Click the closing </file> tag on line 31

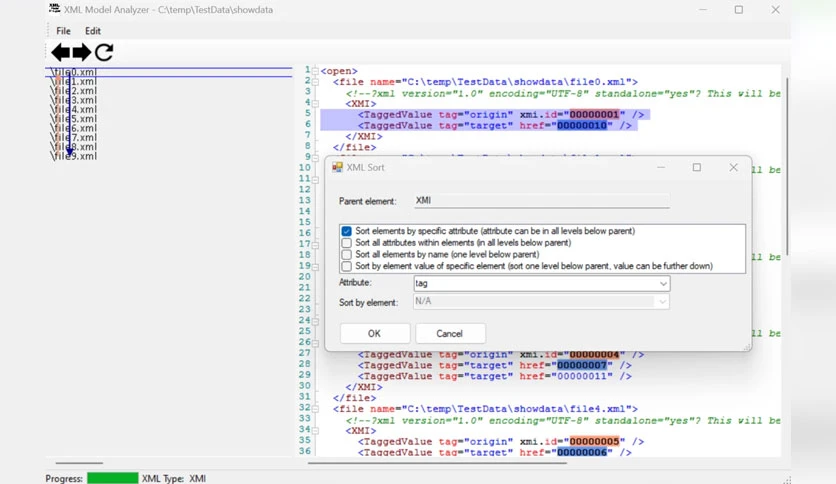(x=355, y=398)
